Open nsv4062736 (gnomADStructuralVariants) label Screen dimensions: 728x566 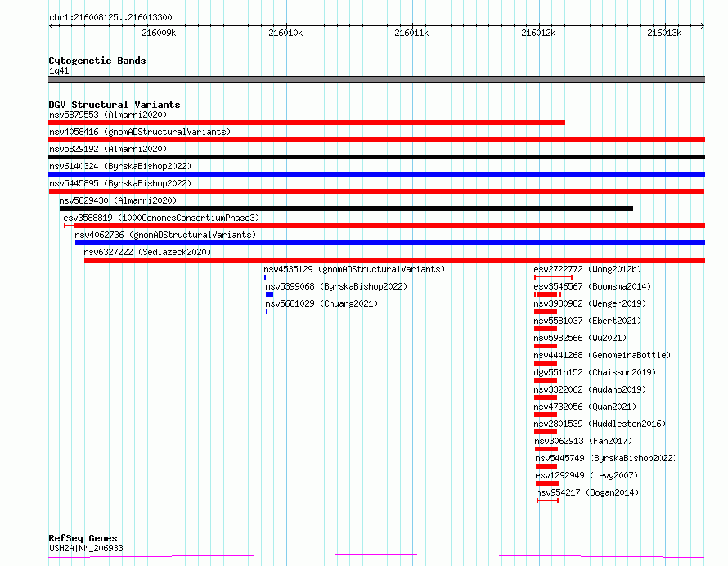tap(165, 235)
